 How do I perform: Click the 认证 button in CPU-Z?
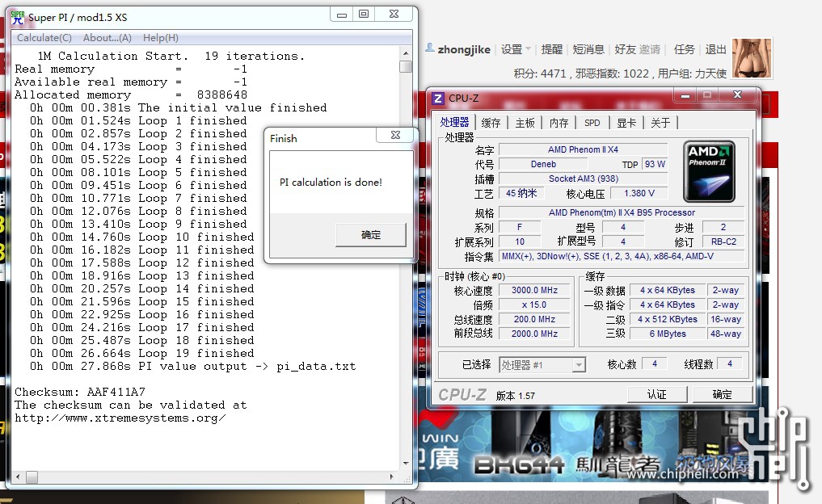(x=656, y=394)
